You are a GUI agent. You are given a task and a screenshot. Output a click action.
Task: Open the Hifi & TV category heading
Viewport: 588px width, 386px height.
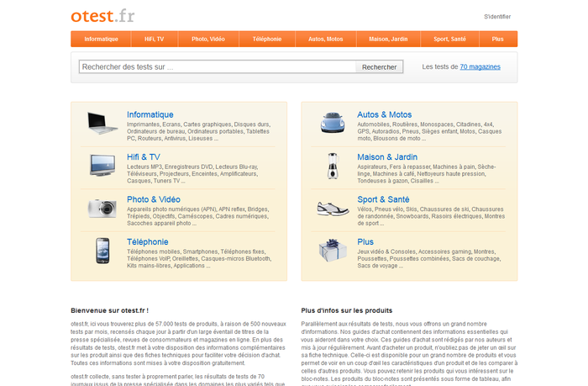pos(144,157)
